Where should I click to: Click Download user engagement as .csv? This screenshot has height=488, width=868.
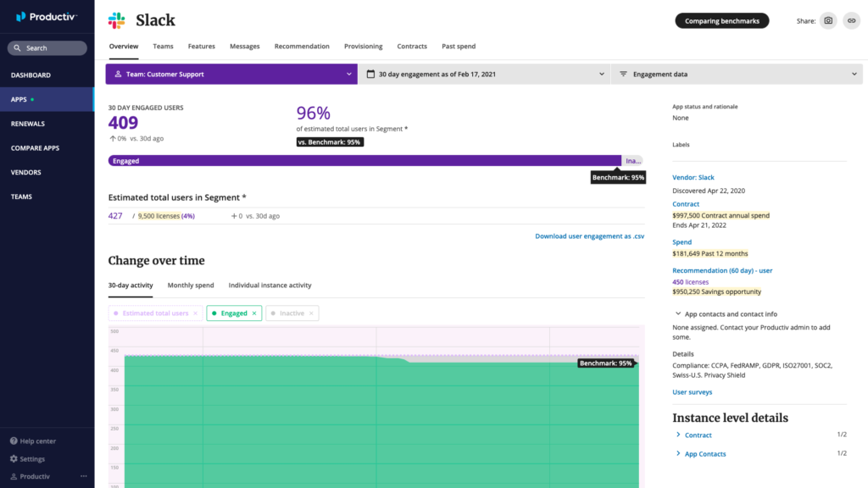(589, 236)
